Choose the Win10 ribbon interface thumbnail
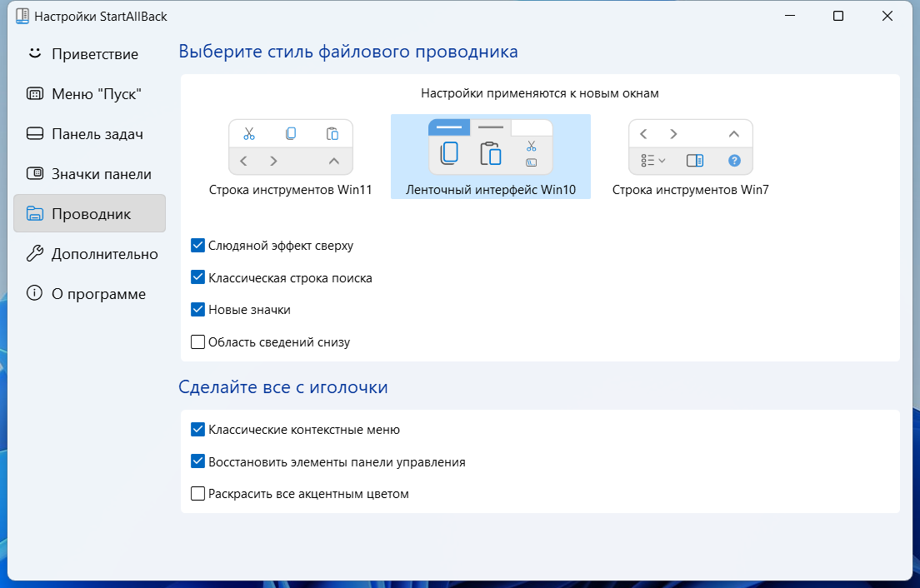 point(491,147)
